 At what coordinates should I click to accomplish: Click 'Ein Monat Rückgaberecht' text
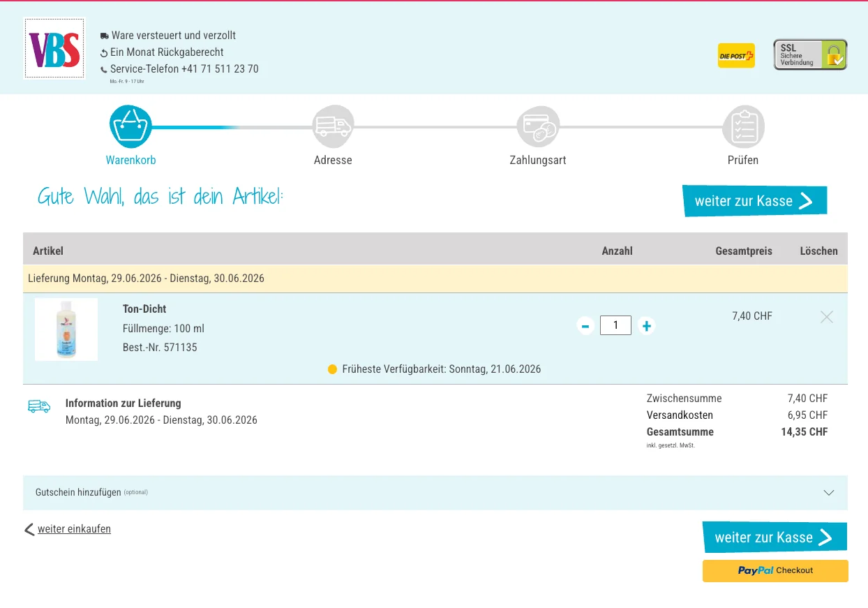167,52
